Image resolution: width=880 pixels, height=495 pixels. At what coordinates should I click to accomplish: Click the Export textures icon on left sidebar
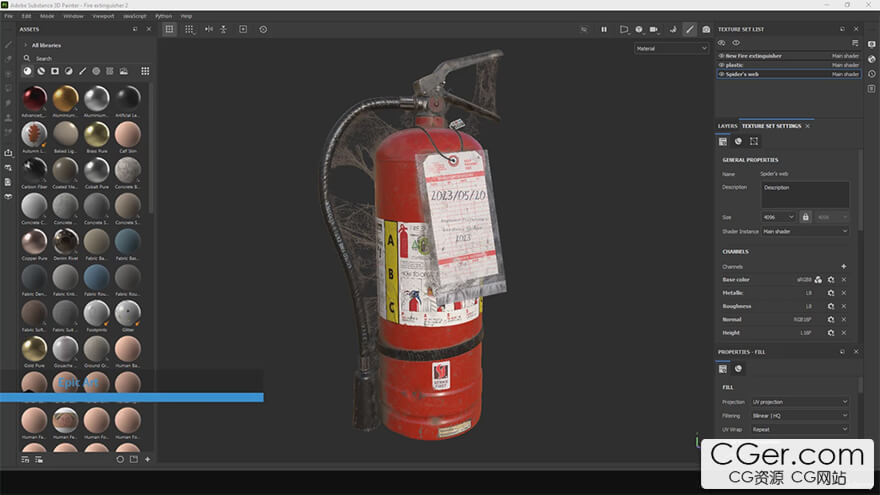9,153
